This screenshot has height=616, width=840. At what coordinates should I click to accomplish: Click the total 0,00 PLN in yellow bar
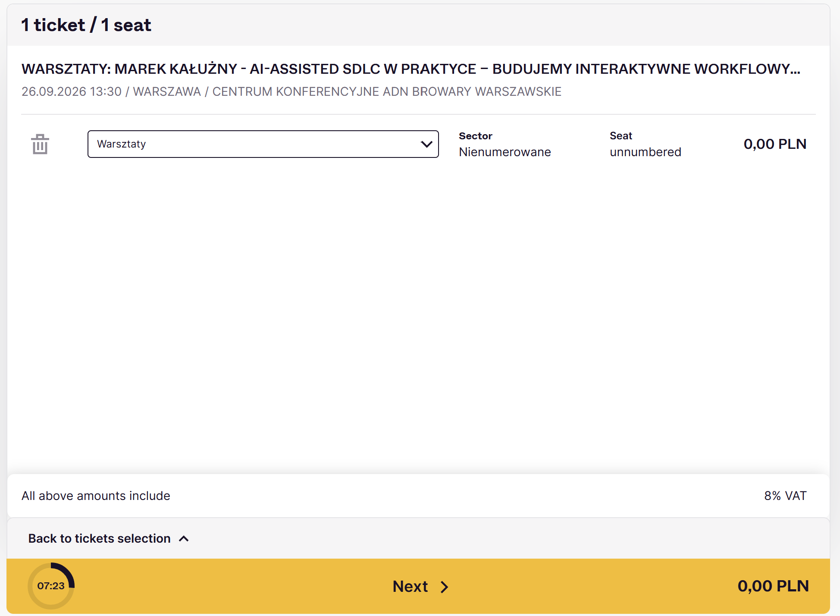pos(773,586)
